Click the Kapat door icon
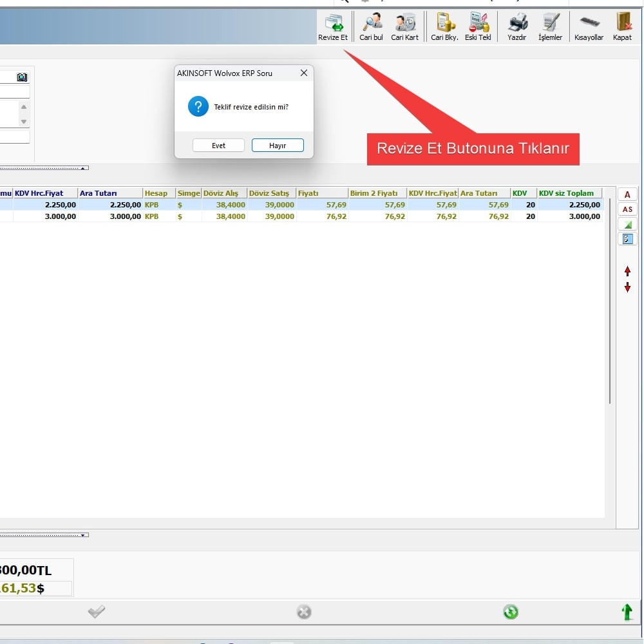The image size is (644, 644). click(x=623, y=24)
